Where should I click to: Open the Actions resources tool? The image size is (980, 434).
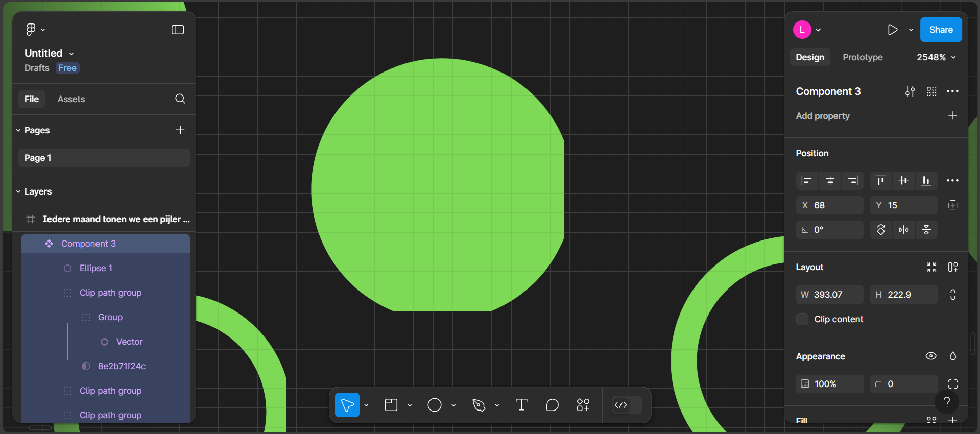coord(583,405)
